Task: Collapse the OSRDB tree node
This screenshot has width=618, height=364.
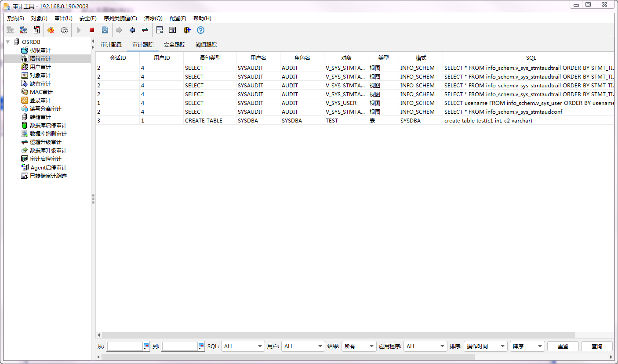Action: 8,42
